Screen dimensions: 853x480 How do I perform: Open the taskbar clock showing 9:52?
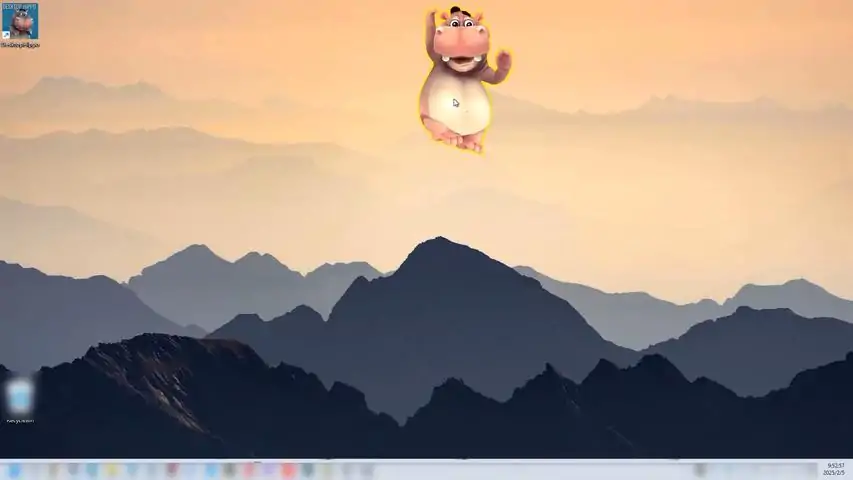pos(834,466)
